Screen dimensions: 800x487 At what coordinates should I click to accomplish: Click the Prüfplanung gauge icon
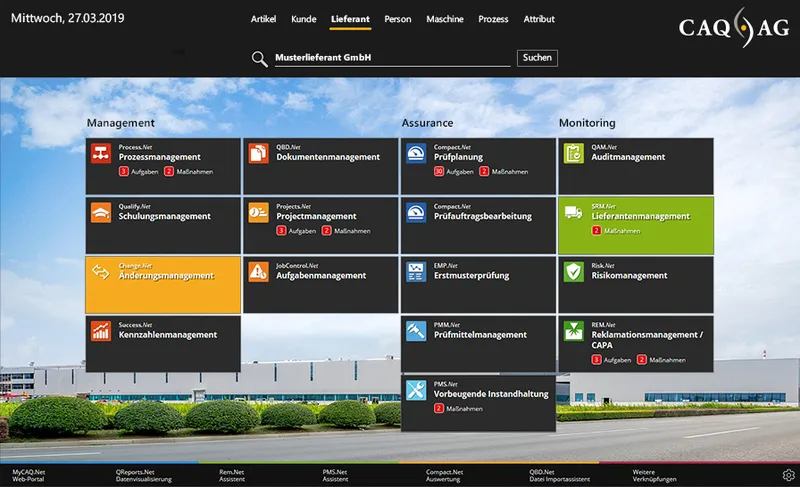pyautogui.click(x=416, y=153)
